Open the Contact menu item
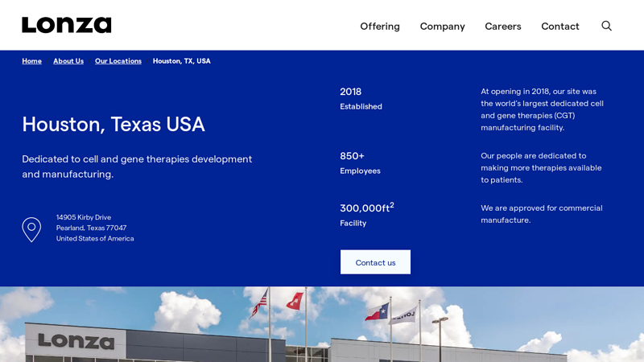 tap(560, 27)
